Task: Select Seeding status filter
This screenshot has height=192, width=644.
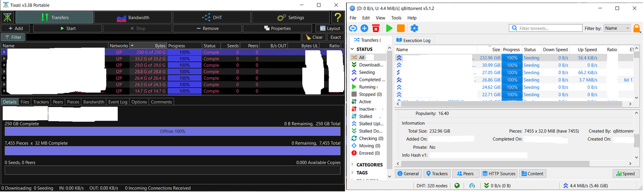Action: [x=367, y=72]
